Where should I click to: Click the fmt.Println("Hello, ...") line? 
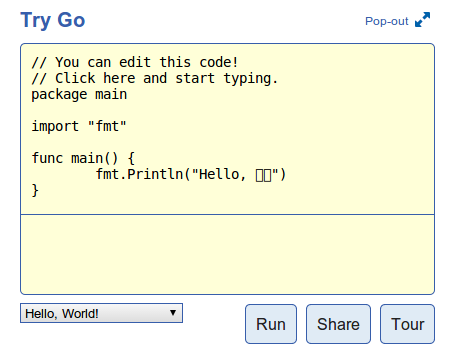(x=191, y=174)
